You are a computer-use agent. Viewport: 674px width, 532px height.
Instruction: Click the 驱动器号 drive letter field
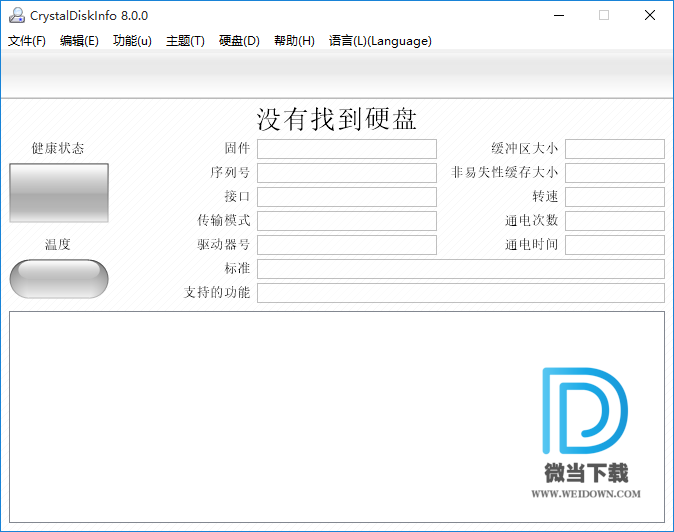click(x=347, y=245)
